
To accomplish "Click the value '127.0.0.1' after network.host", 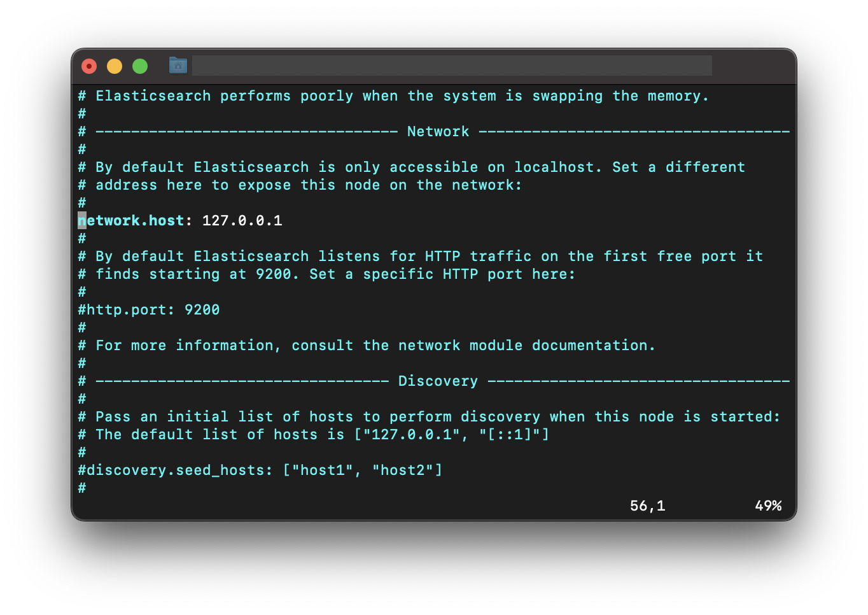I will (x=242, y=221).
